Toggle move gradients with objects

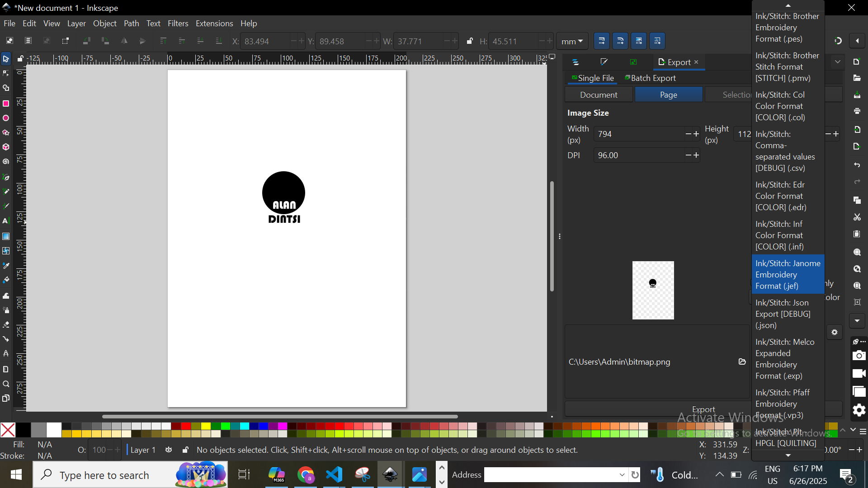pos(639,41)
